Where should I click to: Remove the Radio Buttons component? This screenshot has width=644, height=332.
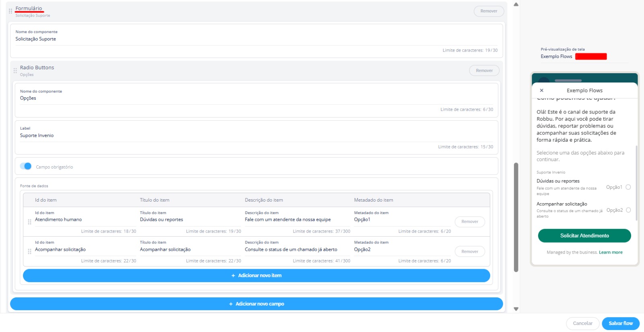coord(484,70)
